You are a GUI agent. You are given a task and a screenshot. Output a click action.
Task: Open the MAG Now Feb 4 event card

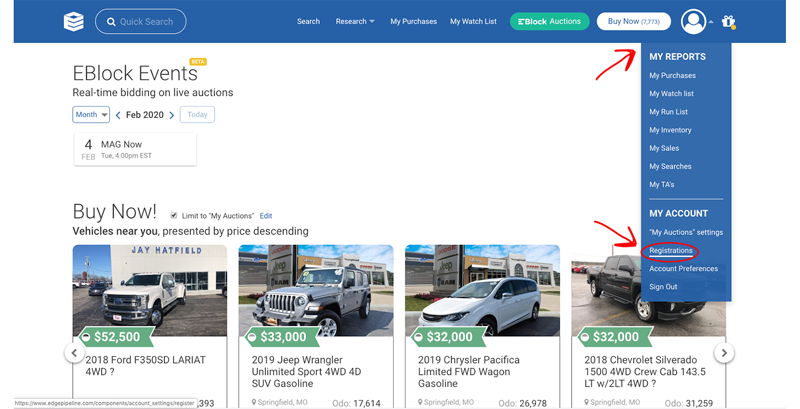[135, 149]
